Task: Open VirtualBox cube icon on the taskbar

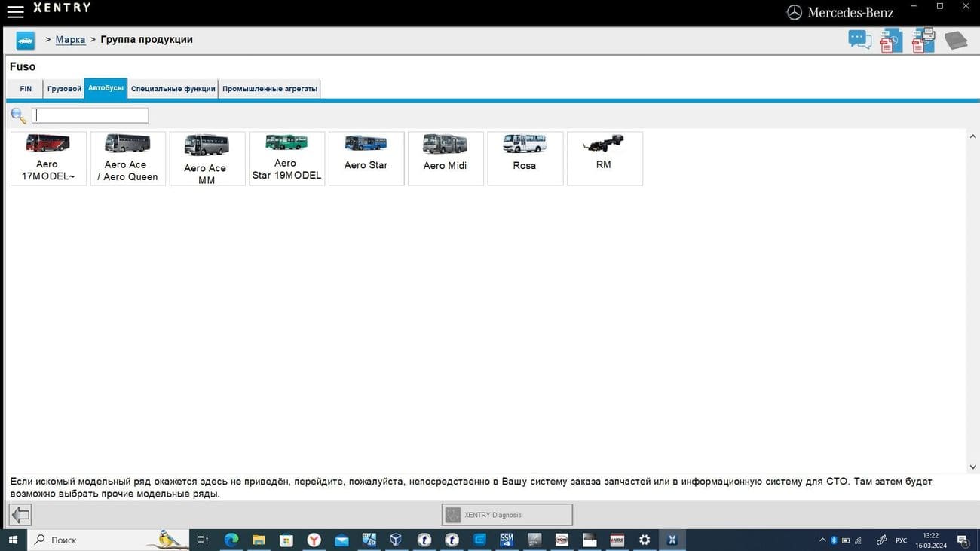Action: 397,540
